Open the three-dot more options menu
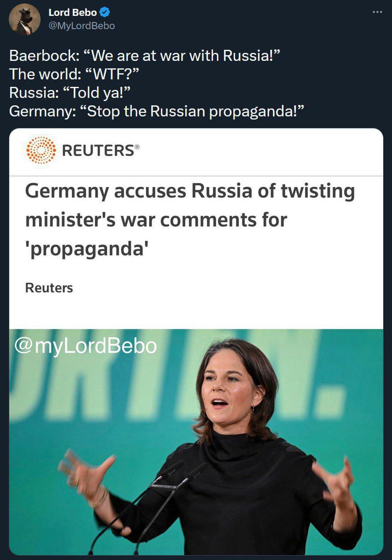 377,12
